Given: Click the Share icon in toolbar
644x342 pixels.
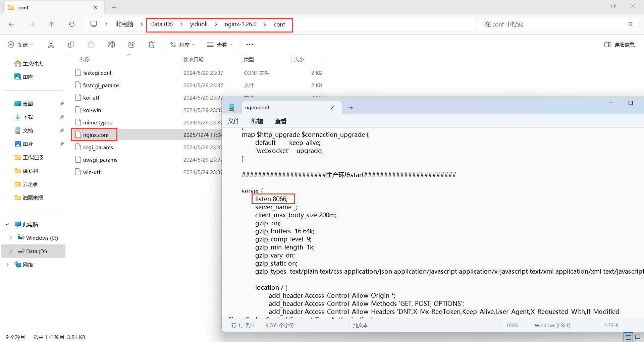Looking at the screenshot, I should [131, 45].
